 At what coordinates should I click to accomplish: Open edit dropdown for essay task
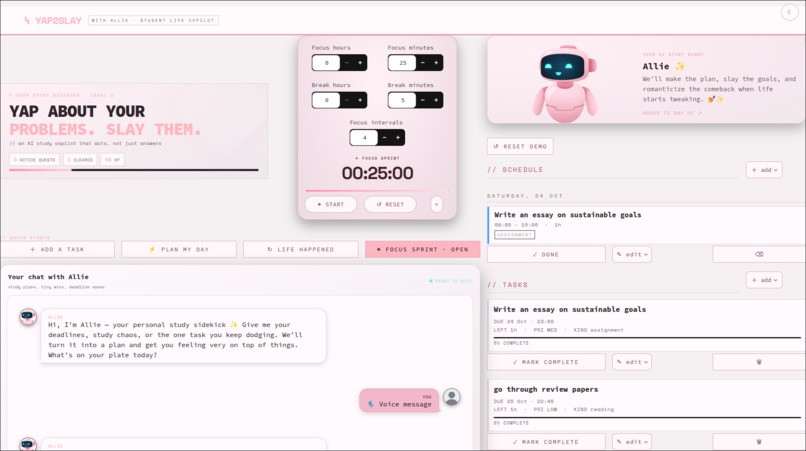click(x=632, y=362)
